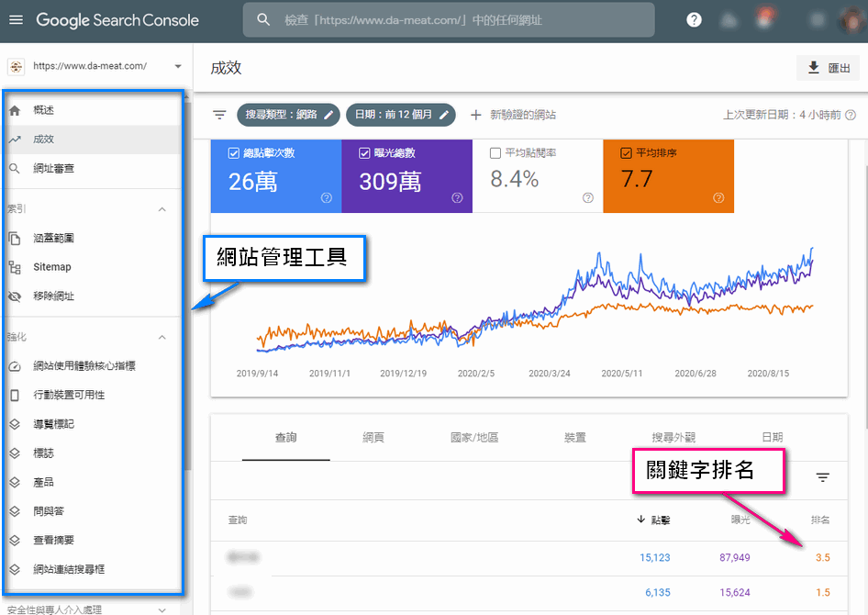
Task: Switch to the 查詢 tab
Action: (x=285, y=437)
